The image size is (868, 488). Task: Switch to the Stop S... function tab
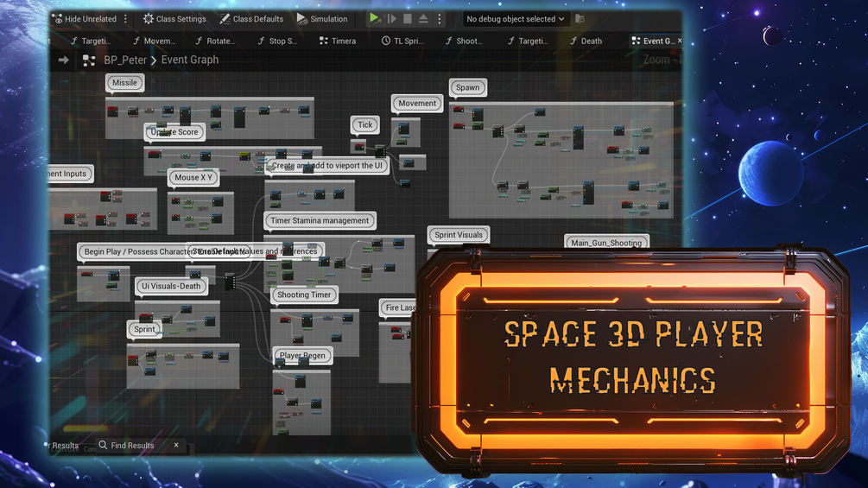[277, 41]
